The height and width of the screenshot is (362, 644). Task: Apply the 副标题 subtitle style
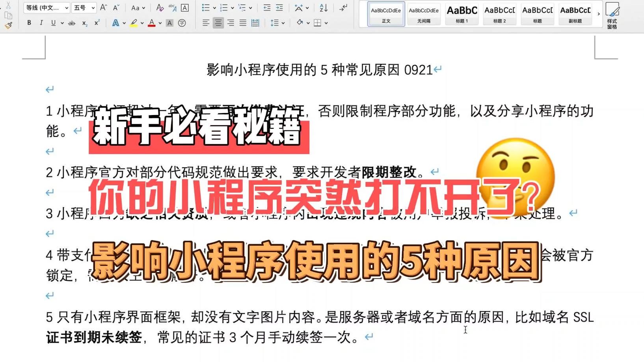tap(575, 14)
